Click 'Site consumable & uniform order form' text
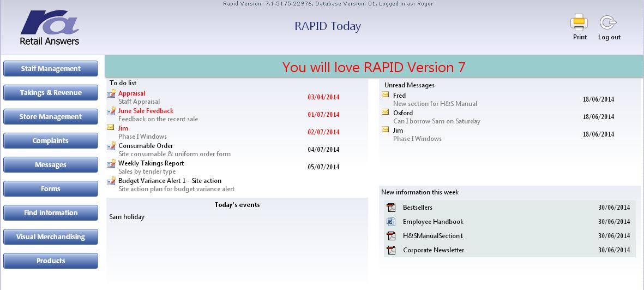Image resolution: width=644 pixels, height=290 pixels. coord(174,154)
